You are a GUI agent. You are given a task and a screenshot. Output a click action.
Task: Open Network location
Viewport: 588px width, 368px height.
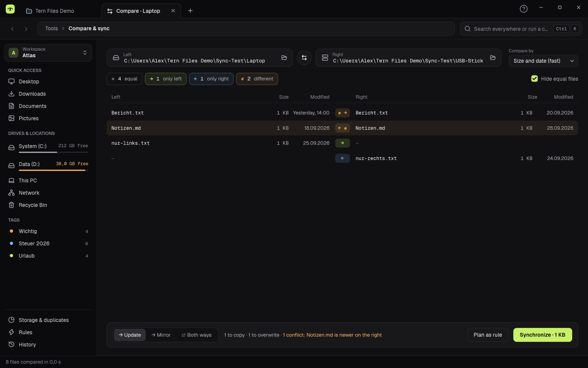tap(48, 193)
